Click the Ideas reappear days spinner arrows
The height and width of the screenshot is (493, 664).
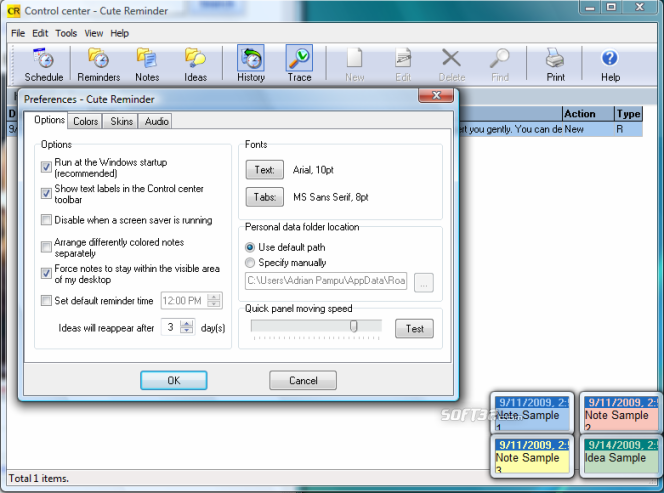pyautogui.click(x=186, y=327)
